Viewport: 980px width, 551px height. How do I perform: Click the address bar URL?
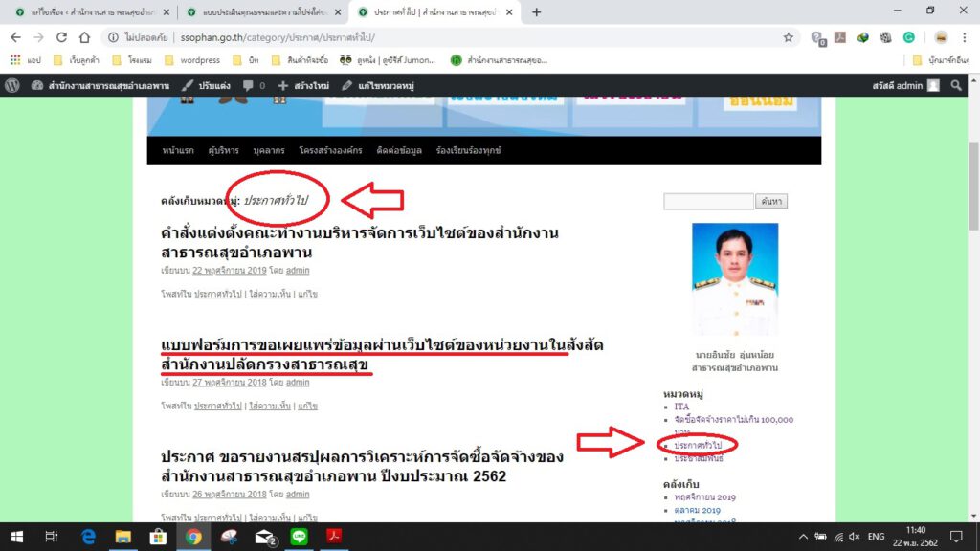pos(278,37)
